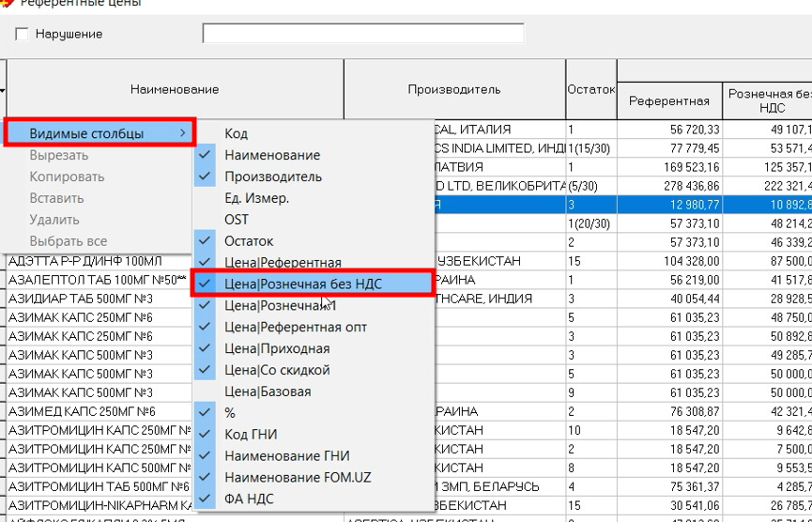Show the OST column
The height and width of the screenshot is (522, 812).
click(x=314, y=220)
